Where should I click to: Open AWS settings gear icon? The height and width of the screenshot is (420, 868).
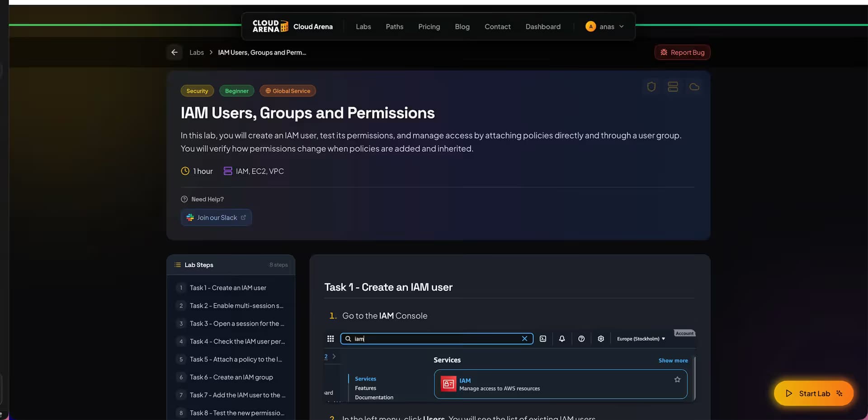click(x=601, y=339)
